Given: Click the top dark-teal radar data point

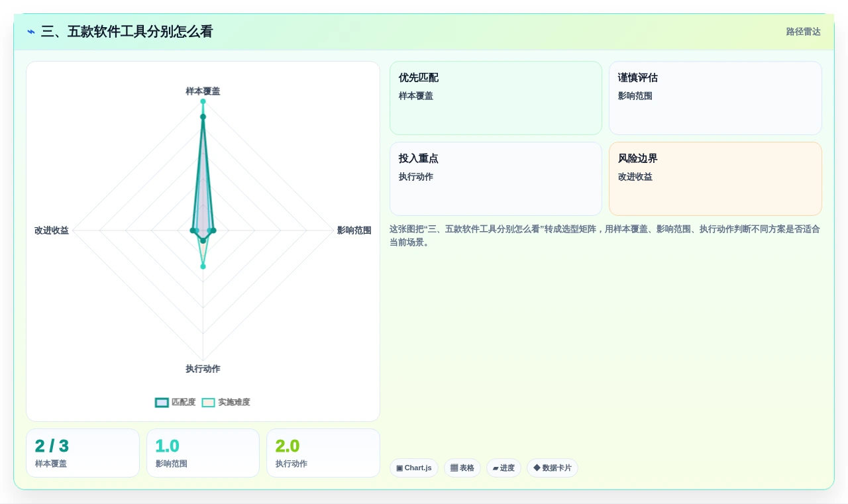Looking at the screenshot, I should coord(203,117).
